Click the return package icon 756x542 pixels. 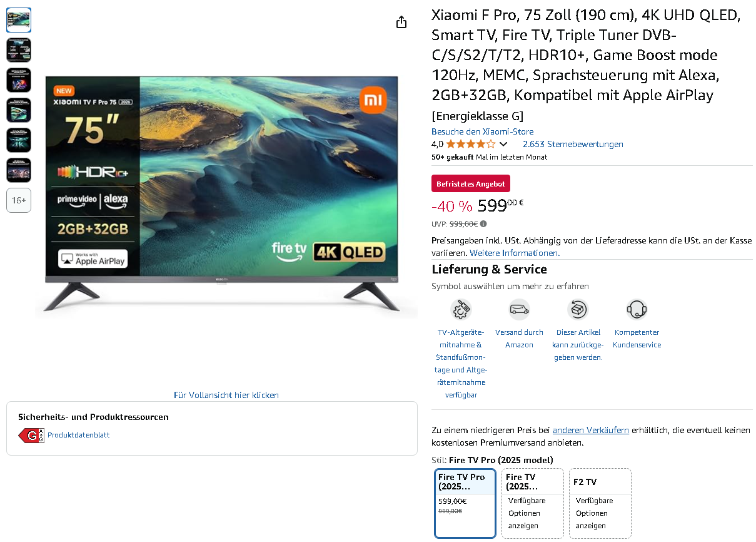tap(578, 309)
